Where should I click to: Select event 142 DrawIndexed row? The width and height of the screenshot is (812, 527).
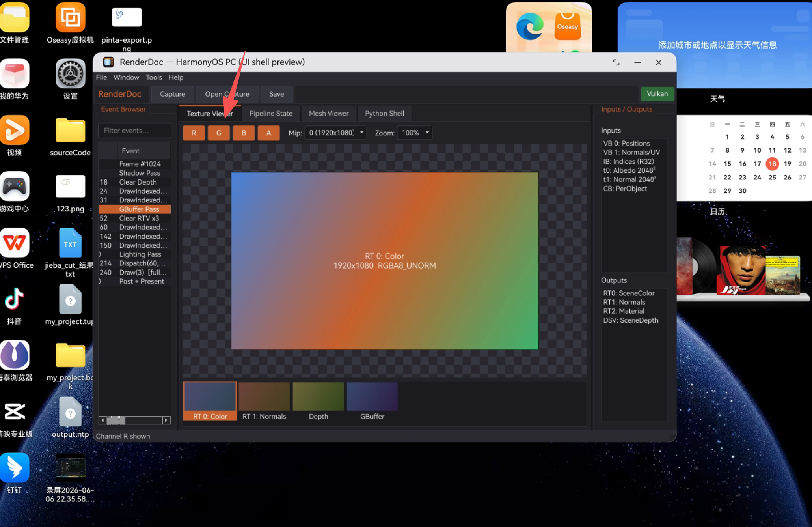click(134, 236)
